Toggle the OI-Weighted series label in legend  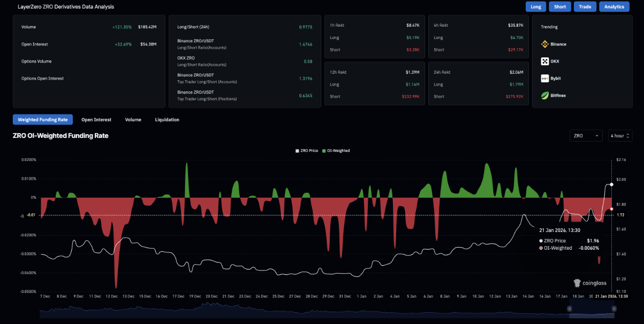point(338,151)
